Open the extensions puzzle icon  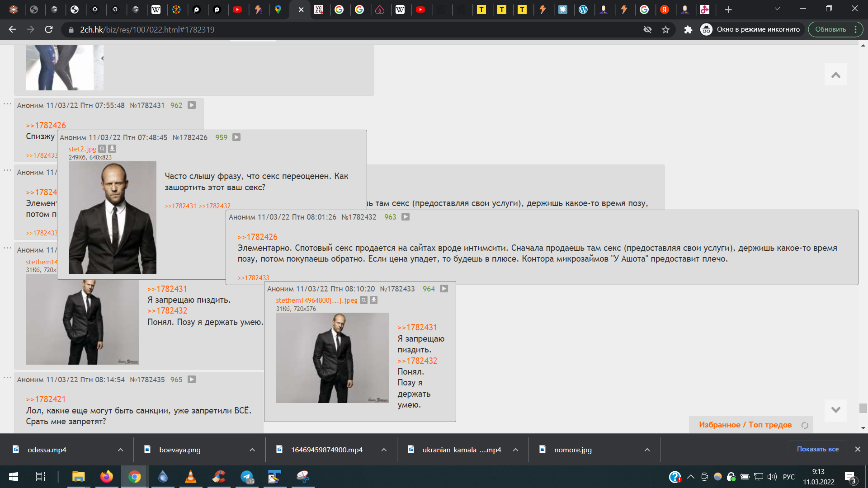click(688, 29)
